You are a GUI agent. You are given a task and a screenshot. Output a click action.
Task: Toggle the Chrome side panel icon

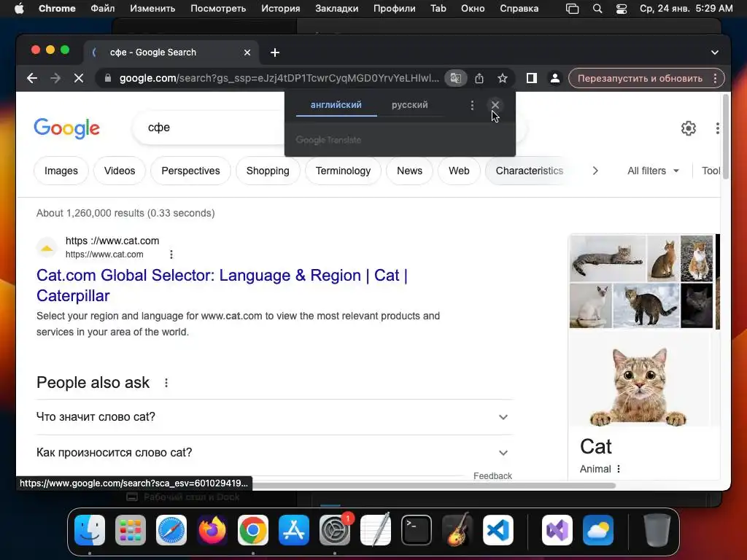532,78
